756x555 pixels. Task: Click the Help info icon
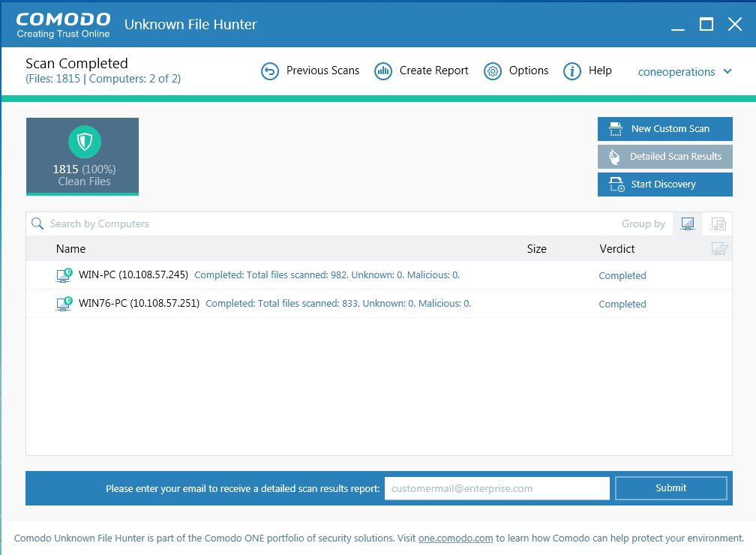572,71
